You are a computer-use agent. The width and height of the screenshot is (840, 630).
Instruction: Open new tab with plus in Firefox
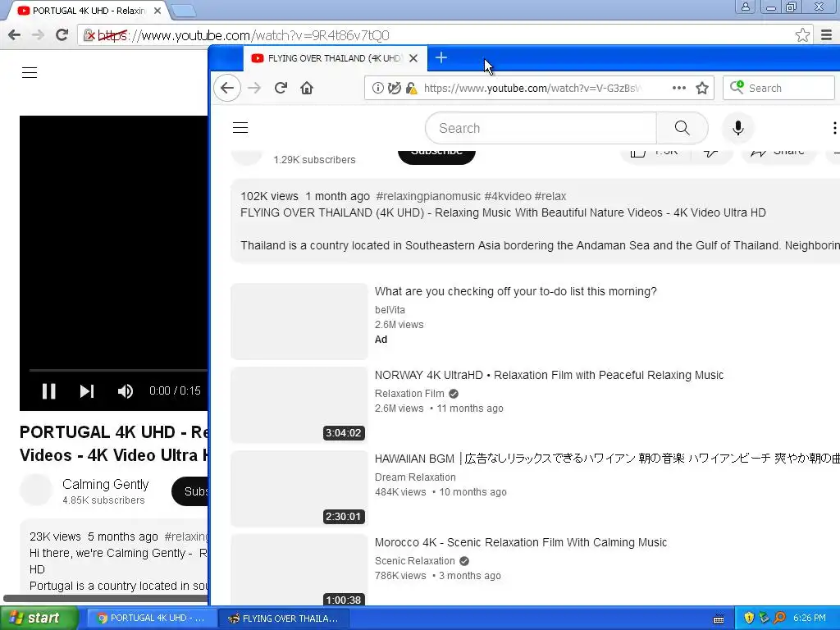(x=441, y=58)
